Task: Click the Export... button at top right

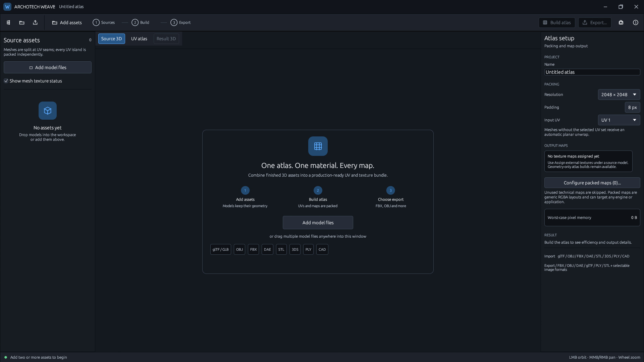Action: 595,22
